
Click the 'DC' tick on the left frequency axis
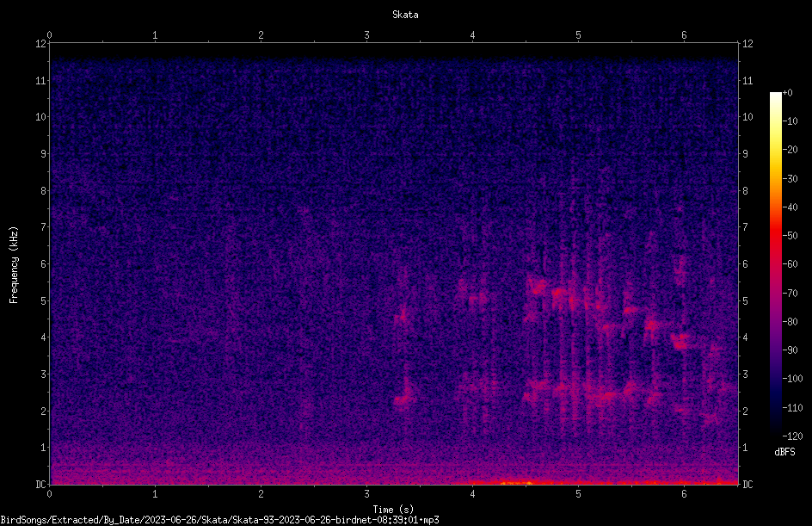tap(40, 485)
